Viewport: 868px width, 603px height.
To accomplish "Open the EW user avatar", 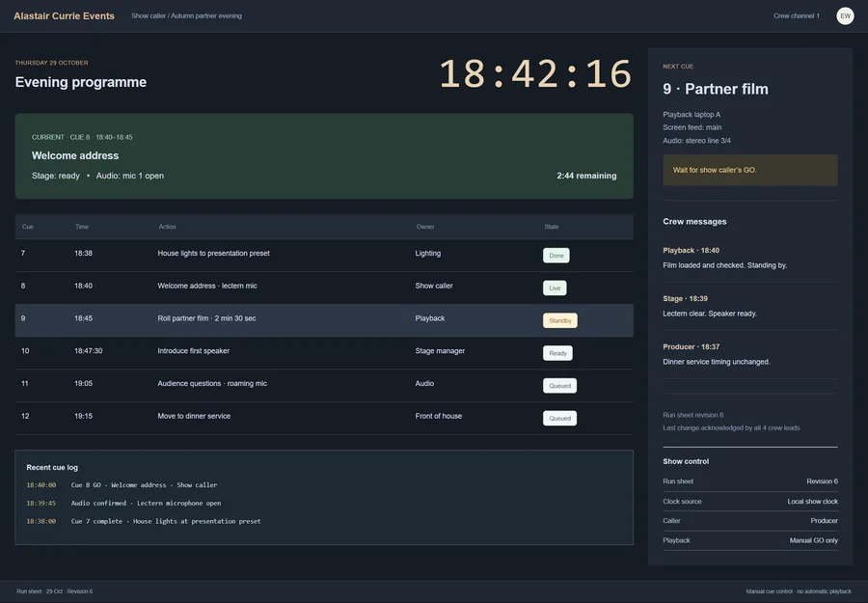I will pos(845,15).
